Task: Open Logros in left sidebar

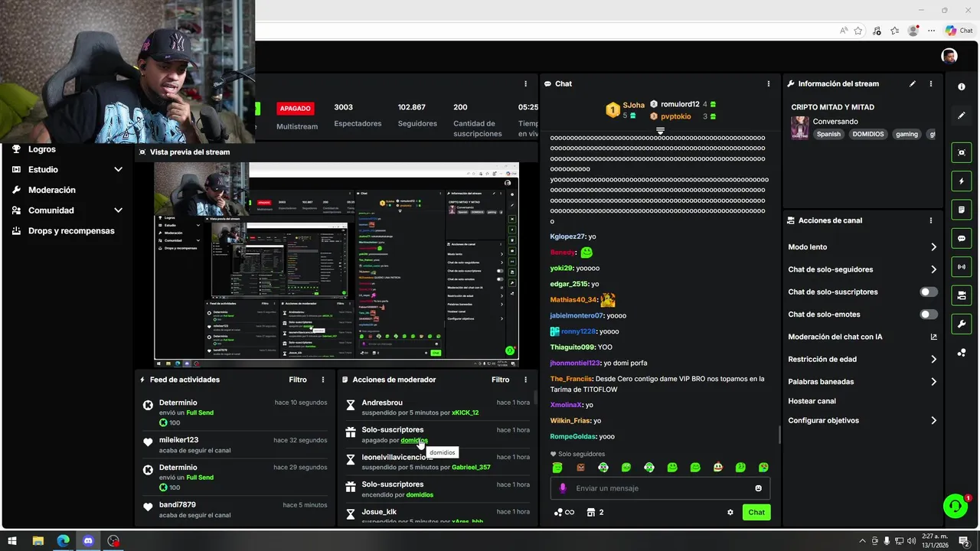Action: [42, 149]
